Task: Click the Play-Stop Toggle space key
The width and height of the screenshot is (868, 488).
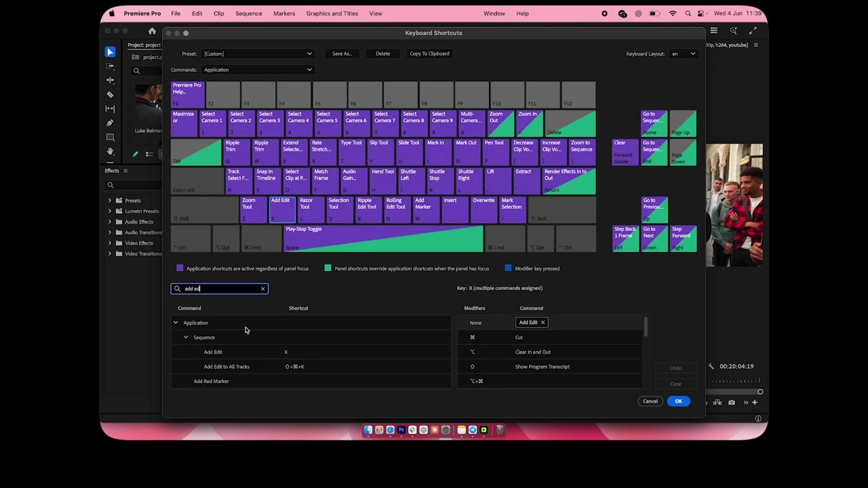Action: click(383, 239)
